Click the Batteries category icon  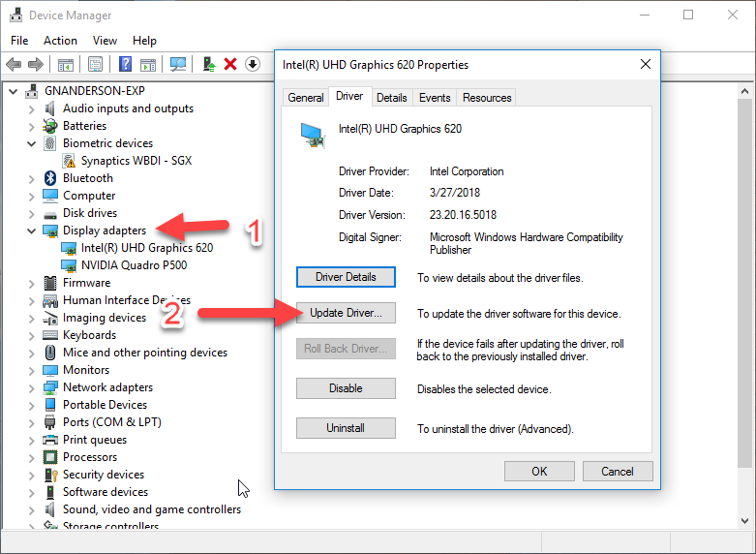49,126
